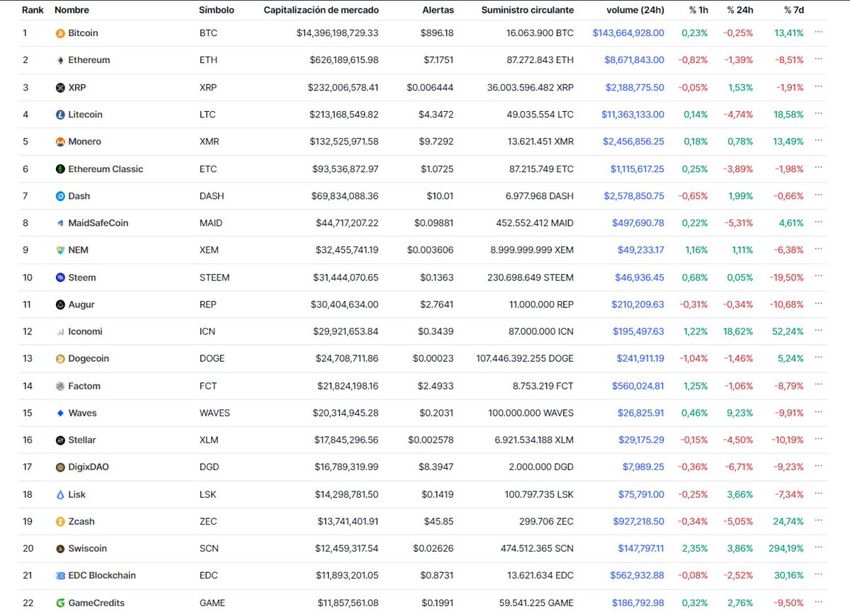The image size is (850, 616).
Task: Select Dogecoin supply 107.446.392.255 DOGE
Action: pos(525,358)
